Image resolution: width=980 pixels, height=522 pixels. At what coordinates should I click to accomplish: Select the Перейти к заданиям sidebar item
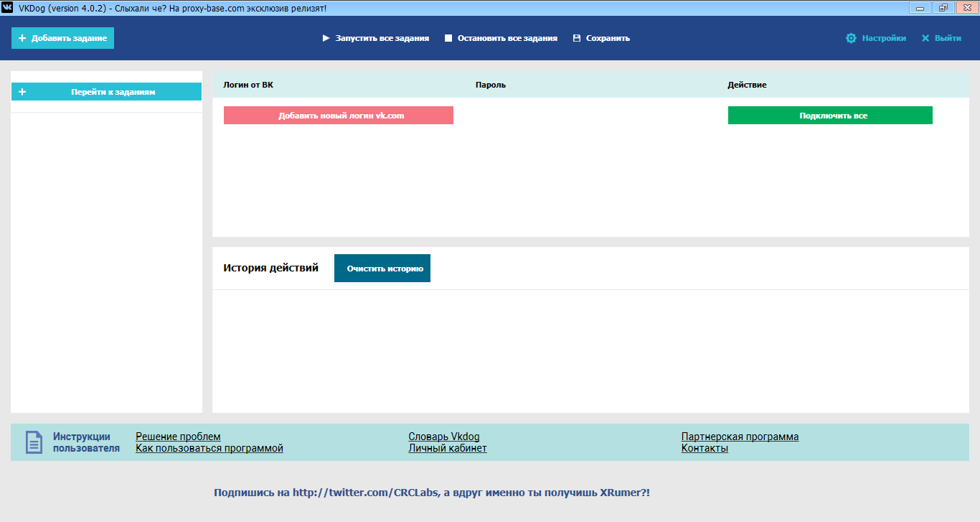tap(115, 91)
